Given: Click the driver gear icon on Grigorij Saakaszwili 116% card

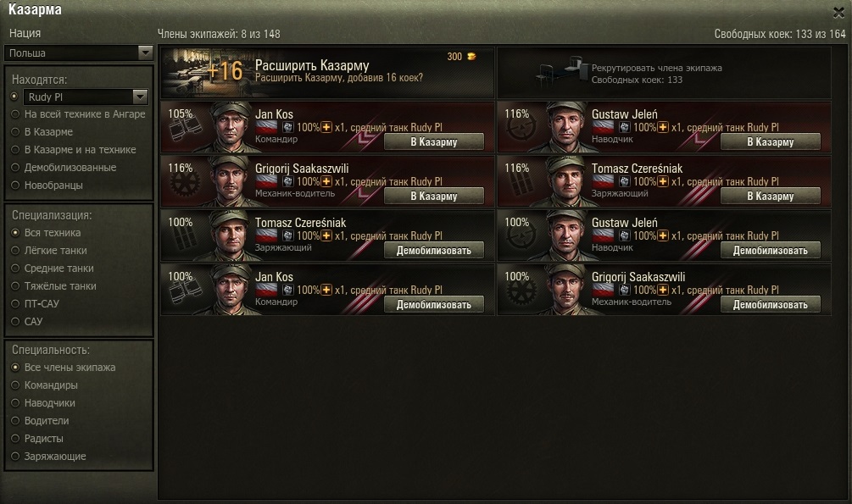Looking at the screenshot, I should pyautogui.click(x=185, y=183).
